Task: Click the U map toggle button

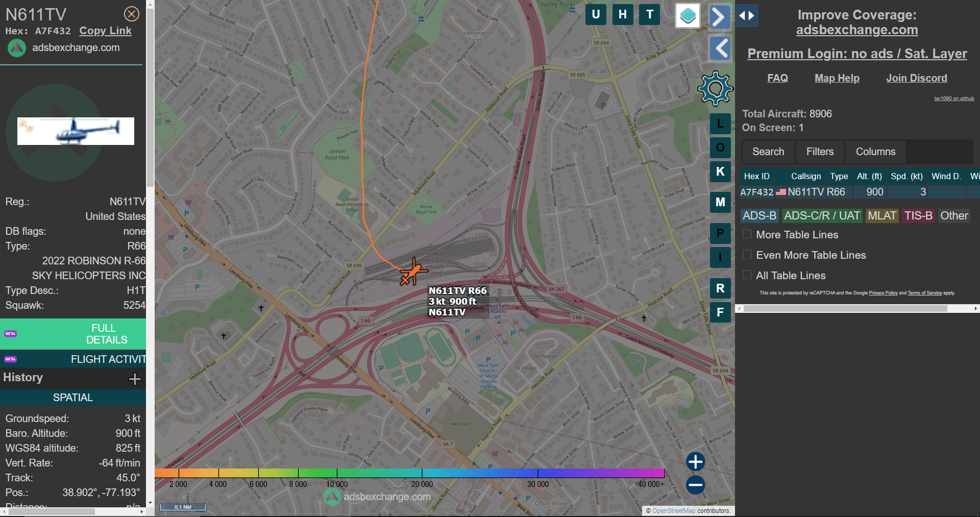Action: coord(596,14)
